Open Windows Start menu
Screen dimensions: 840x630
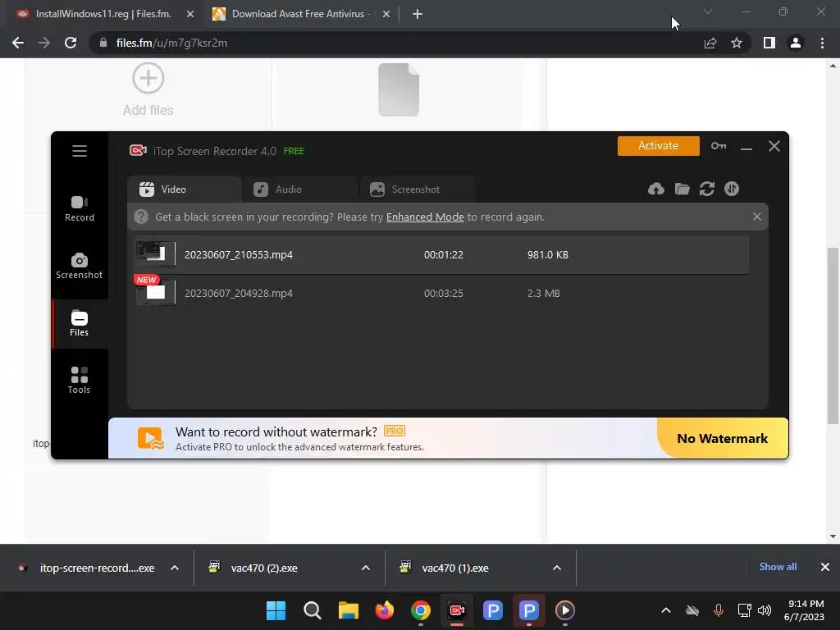[x=276, y=610]
